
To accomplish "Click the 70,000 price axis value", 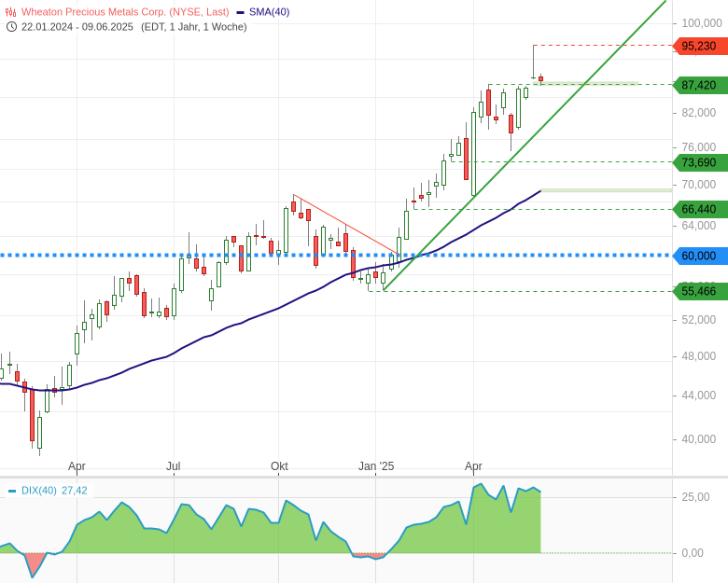I will (x=699, y=185).
